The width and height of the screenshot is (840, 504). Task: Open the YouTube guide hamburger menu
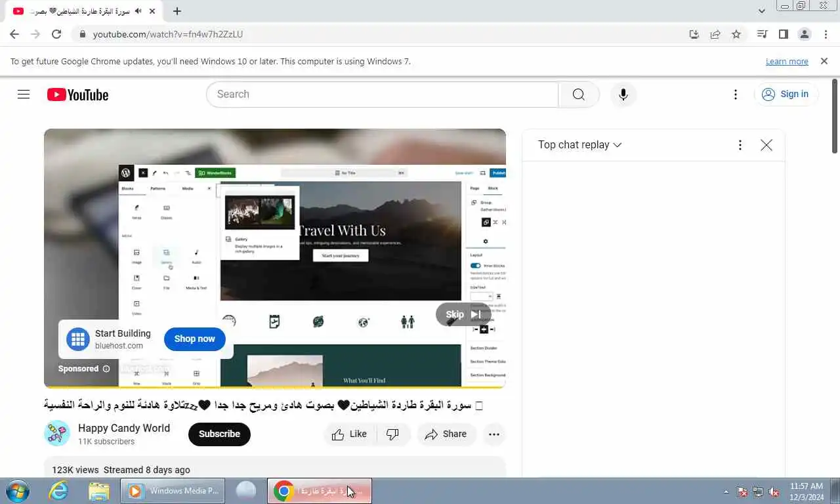(x=24, y=94)
